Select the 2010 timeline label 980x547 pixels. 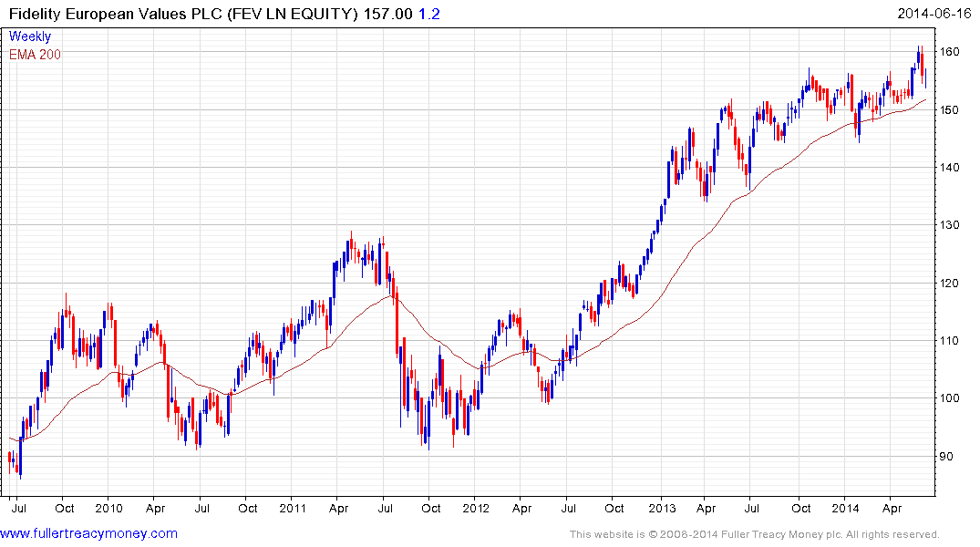pos(108,508)
